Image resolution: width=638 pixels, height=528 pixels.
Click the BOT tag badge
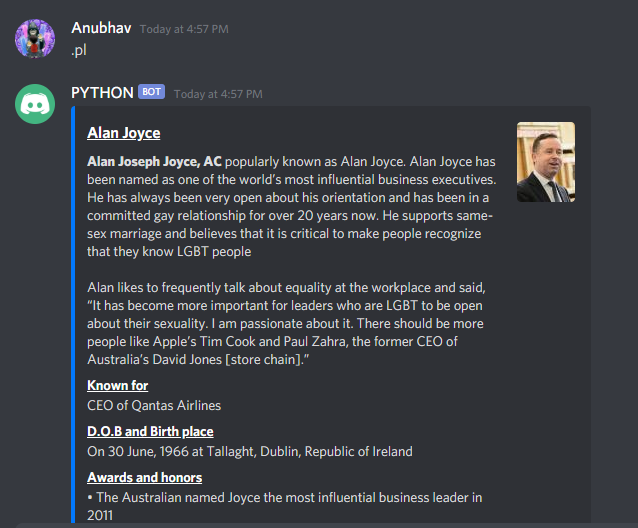pyautogui.click(x=151, y=92)
